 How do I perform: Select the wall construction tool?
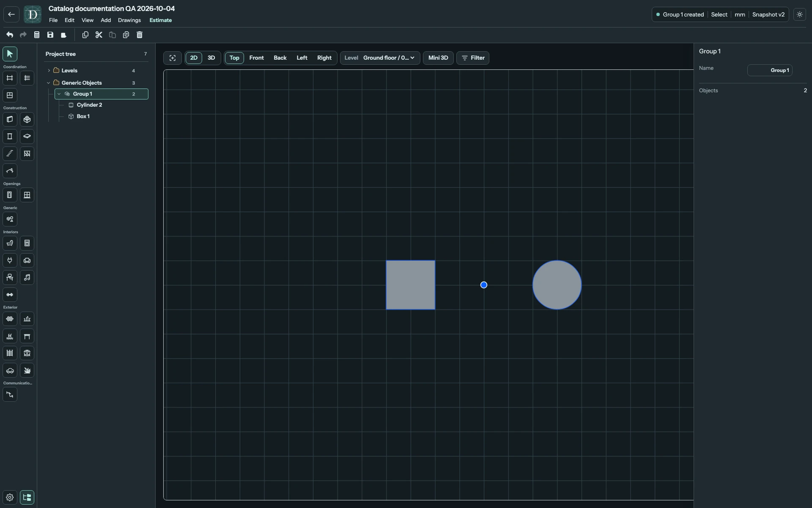10,119
